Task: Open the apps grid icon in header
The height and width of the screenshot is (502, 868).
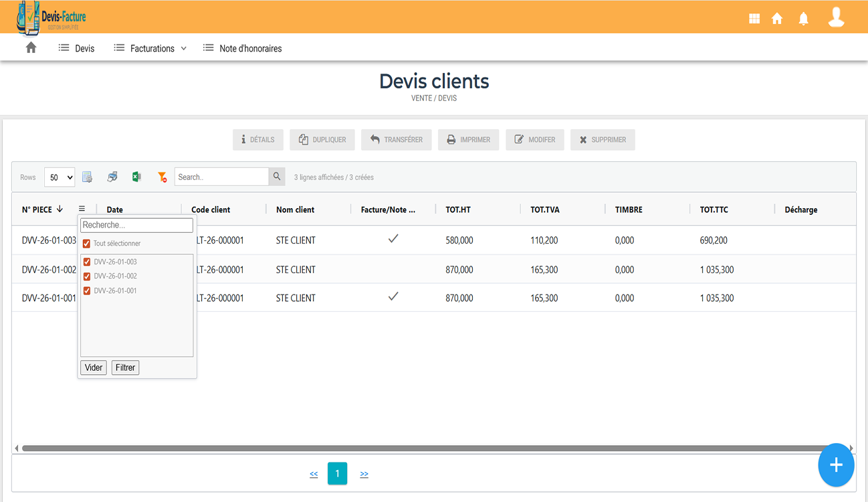Action: pyautogui.click(x=753, y=18)
